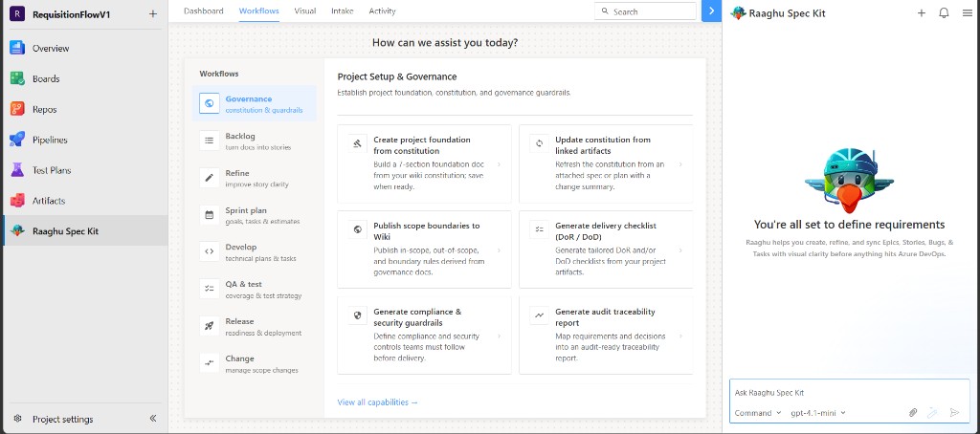Select the QA & test checklist icon
980x434 pixels.
pos(210,289)
